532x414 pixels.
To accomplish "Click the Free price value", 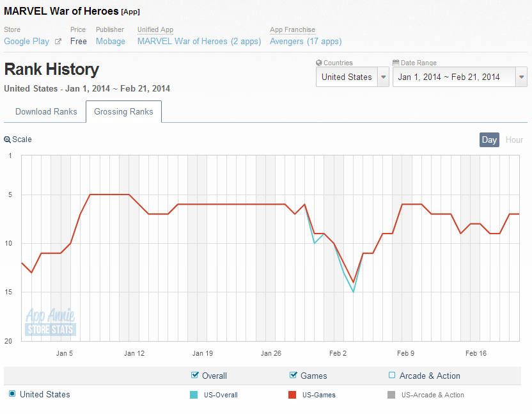I will pos(79,42).
